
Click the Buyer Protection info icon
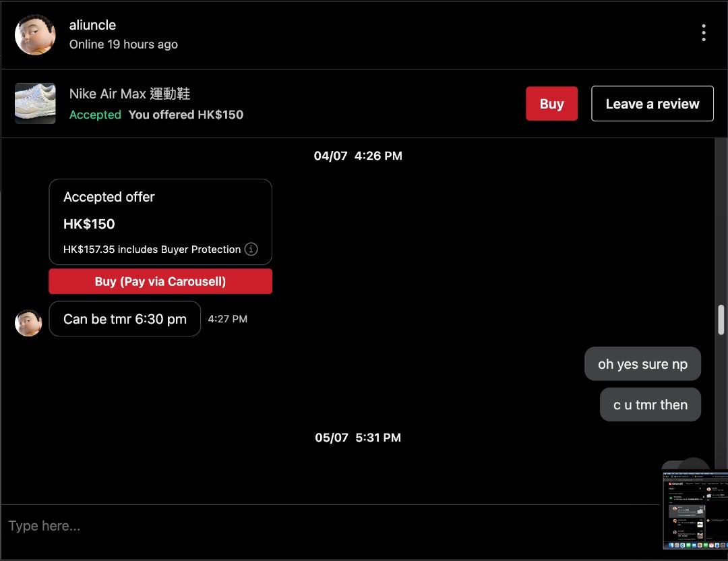click(251, 249)
